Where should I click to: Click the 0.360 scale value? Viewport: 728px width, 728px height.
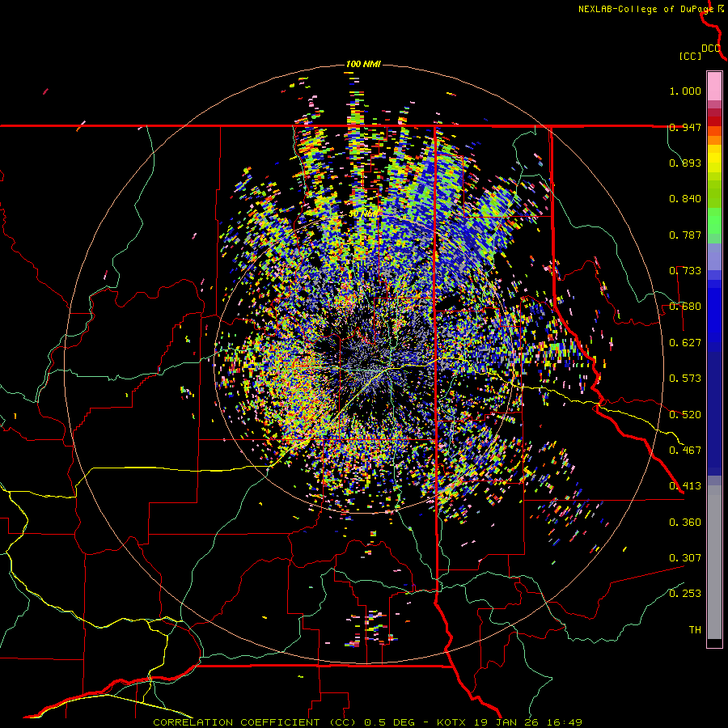point(685,523)
